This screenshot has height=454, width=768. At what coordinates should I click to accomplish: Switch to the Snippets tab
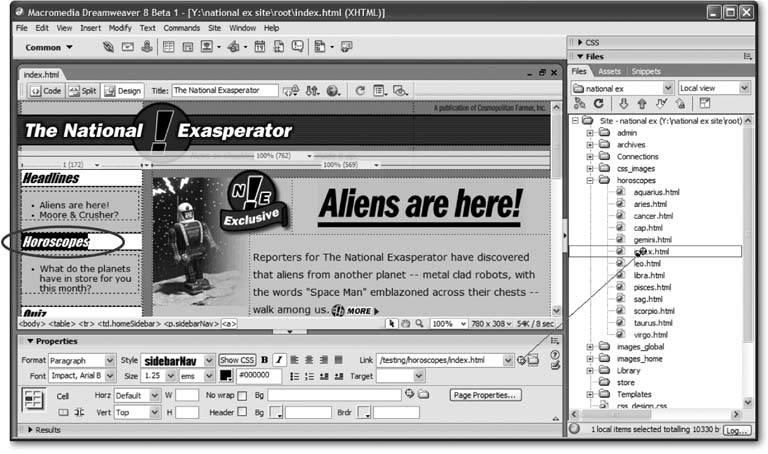(646, 72)
